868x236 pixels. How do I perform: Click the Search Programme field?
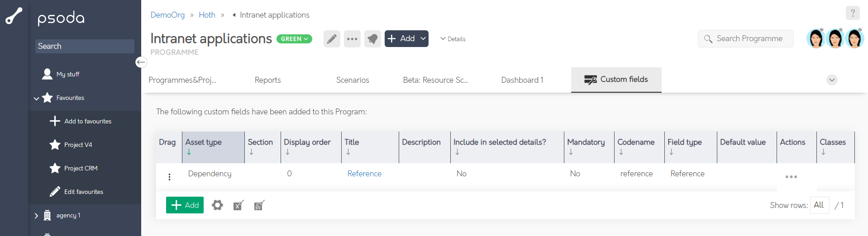pos(749,39)
